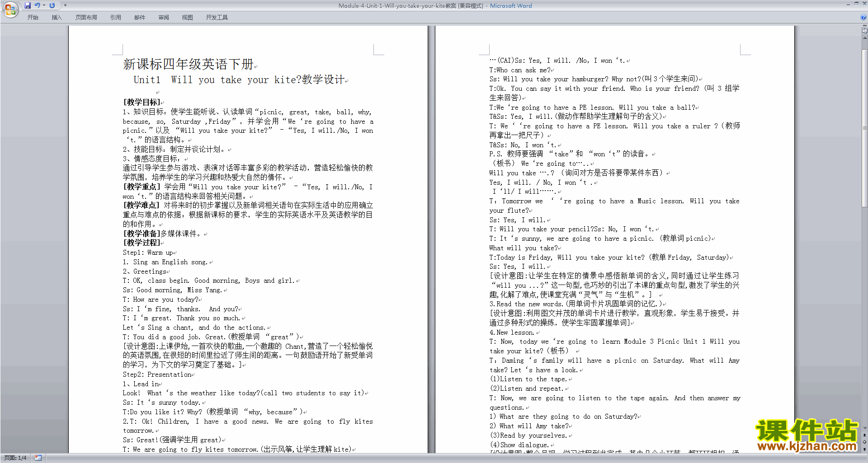Click the line '2、Greetings'

(x=145, y=271)
